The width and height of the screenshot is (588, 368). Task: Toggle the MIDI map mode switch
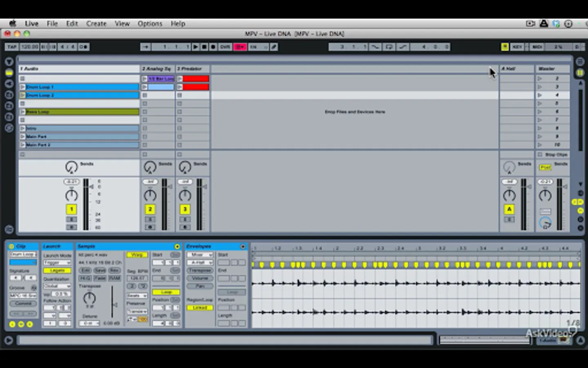[x=537, y=47]
